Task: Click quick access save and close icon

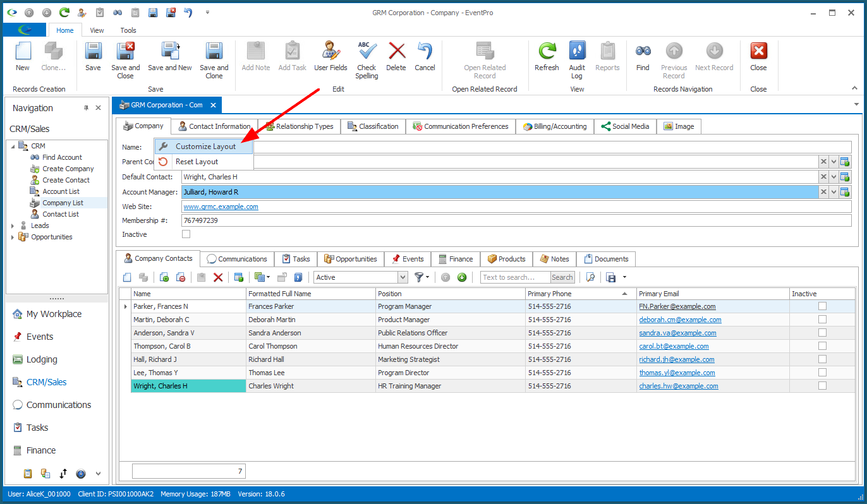Action: (x=171, y=12)
